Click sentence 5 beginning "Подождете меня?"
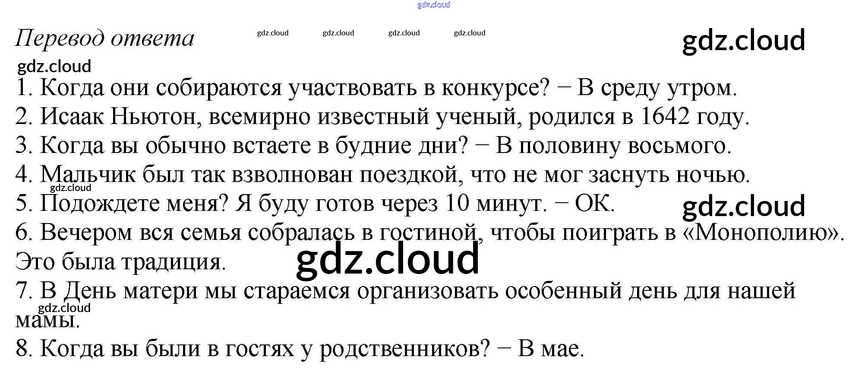The height and width of the screenshot is (376, 868). (x=315, y=204)
